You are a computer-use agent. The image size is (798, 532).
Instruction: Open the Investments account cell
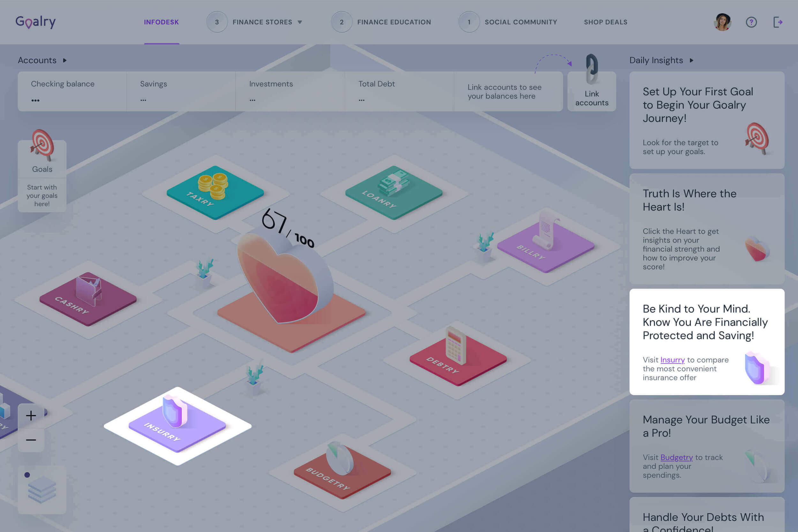point(290,92)
